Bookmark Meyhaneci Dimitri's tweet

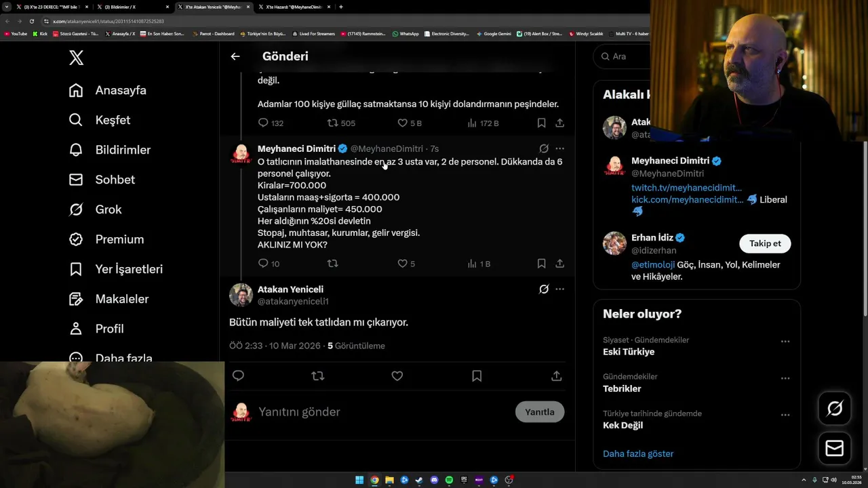click(x=541, y=264)
